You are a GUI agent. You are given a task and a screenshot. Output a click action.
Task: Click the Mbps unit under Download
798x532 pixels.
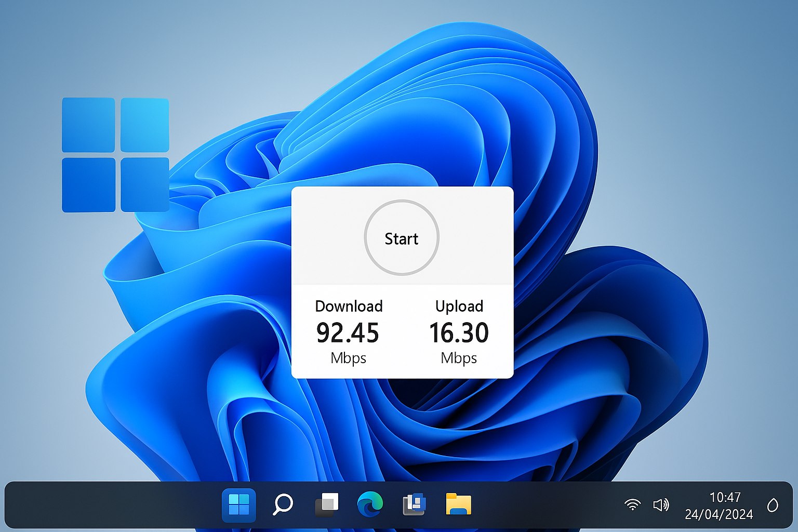tap(348, 358)
